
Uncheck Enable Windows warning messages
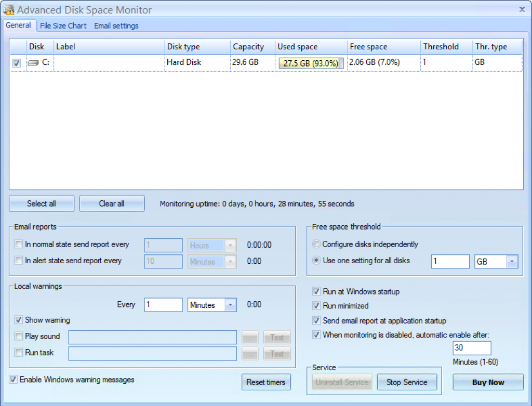[x=13, y=380]
